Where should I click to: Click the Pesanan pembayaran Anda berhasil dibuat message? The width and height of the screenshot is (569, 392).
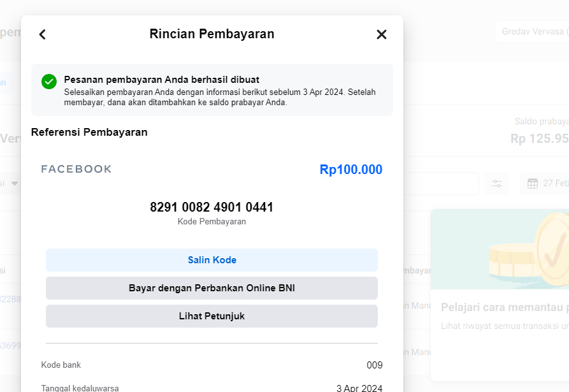161,80
